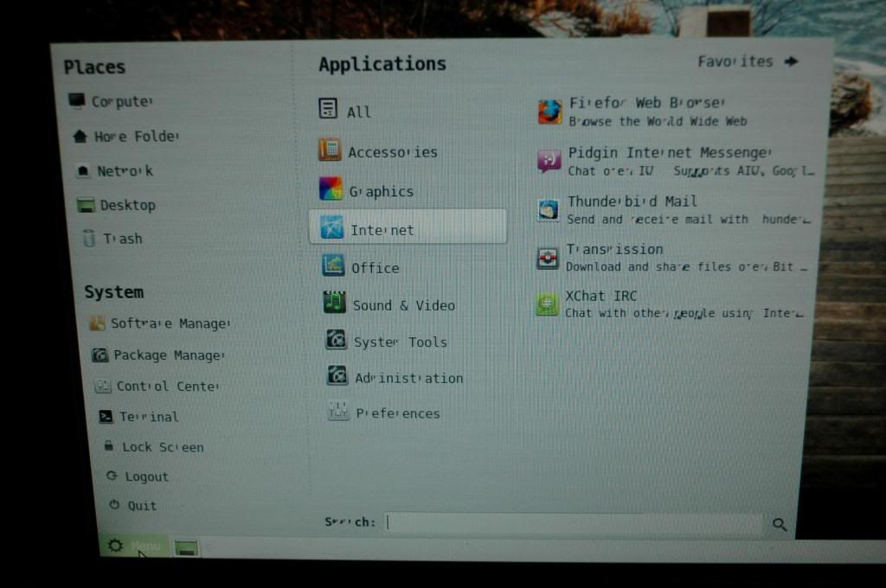Pick the Sound & Video icon

(335, 302)
